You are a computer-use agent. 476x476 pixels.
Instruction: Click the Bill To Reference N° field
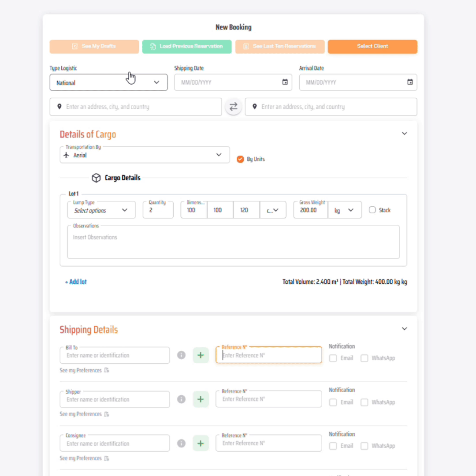point(269,355)
